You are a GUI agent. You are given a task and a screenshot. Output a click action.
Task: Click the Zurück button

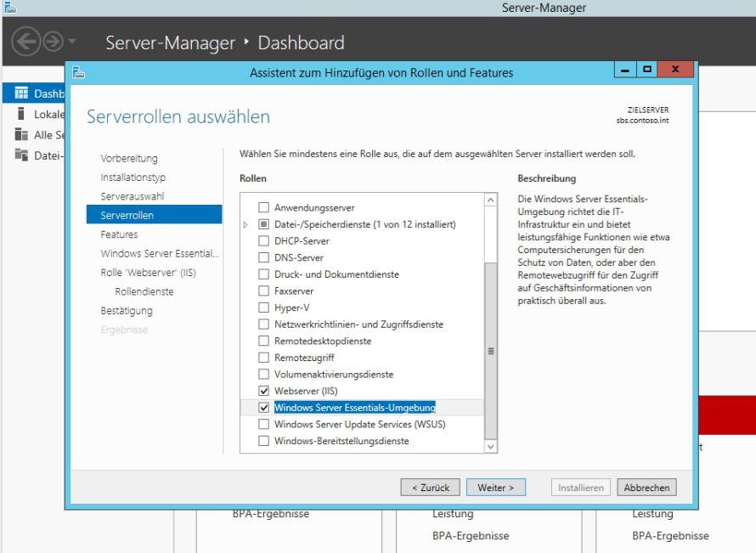[430, 488]
